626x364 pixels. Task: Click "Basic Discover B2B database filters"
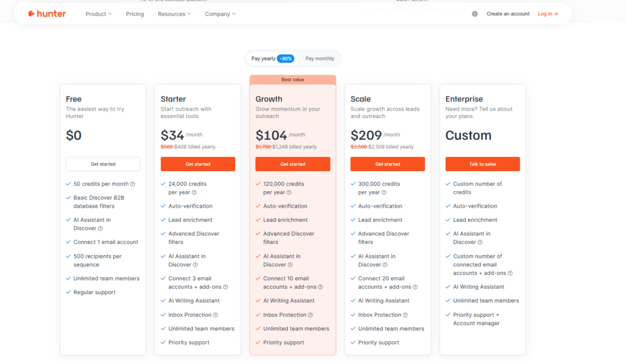click(99, 202)
